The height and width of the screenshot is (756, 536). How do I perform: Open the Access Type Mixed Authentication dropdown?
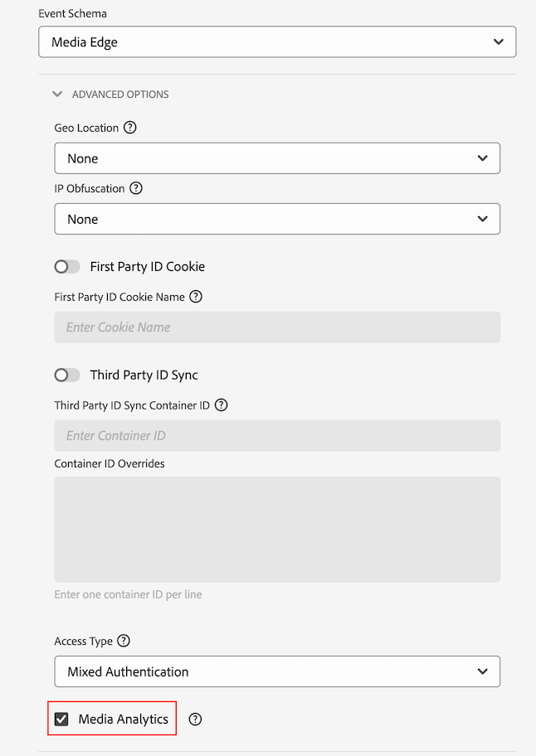[x=277, y=671]
